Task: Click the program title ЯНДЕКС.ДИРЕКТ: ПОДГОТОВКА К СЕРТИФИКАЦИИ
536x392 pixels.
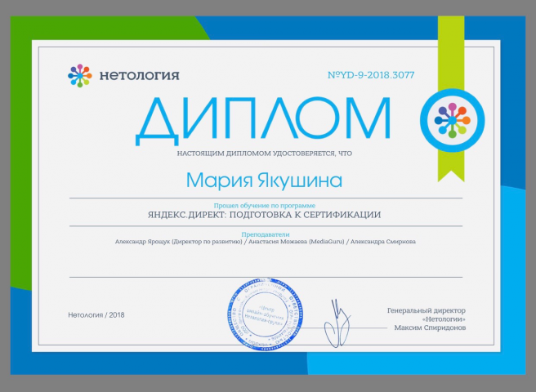Action: (264, 215)
